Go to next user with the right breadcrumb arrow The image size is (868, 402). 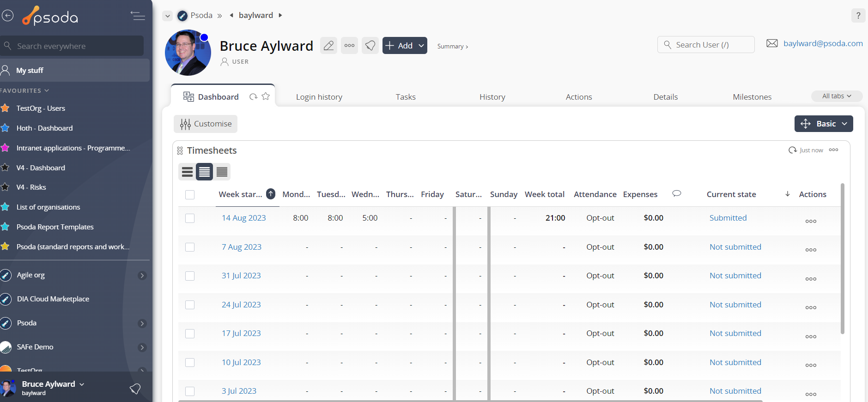click(x=280, y=15)
